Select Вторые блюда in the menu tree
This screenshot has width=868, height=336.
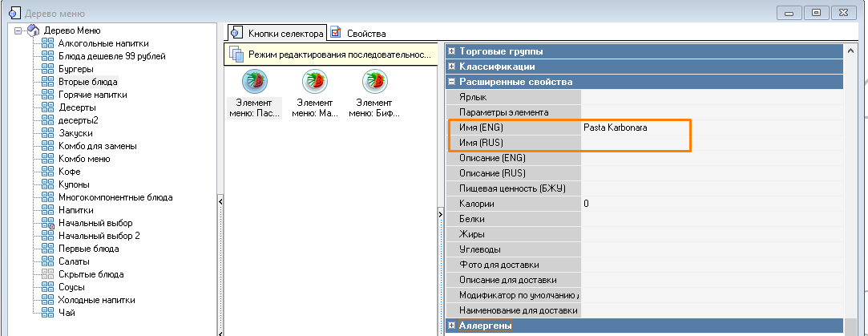pos(87,82)
